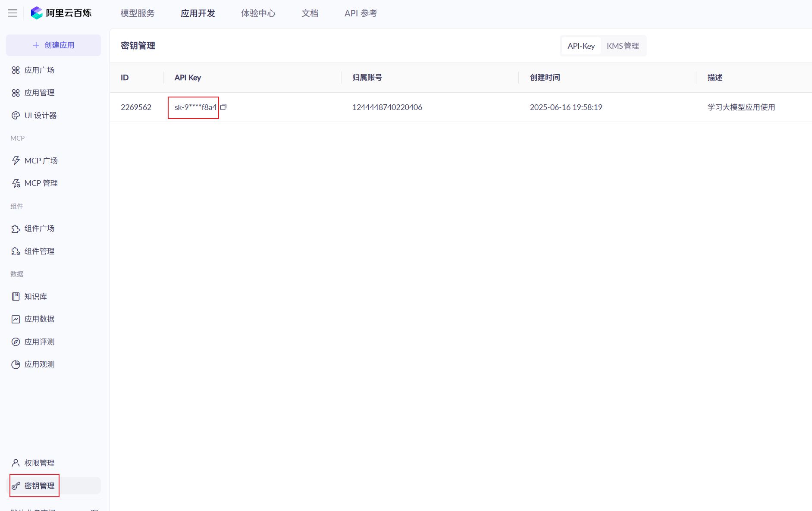
Task: Click the 组件 section label
Action: point(17,206)
